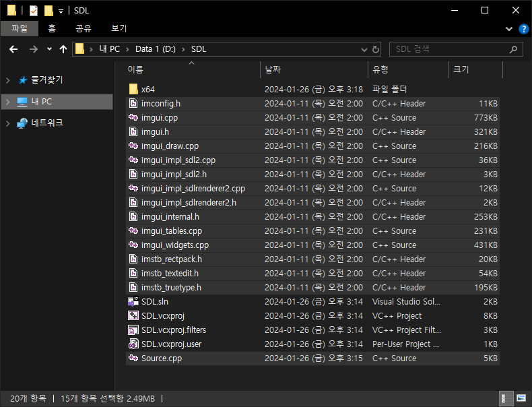The height and width of the screenshot is (407, 532).
Task: Click the chevron after 내 PC in path
Action: [127, 50]
